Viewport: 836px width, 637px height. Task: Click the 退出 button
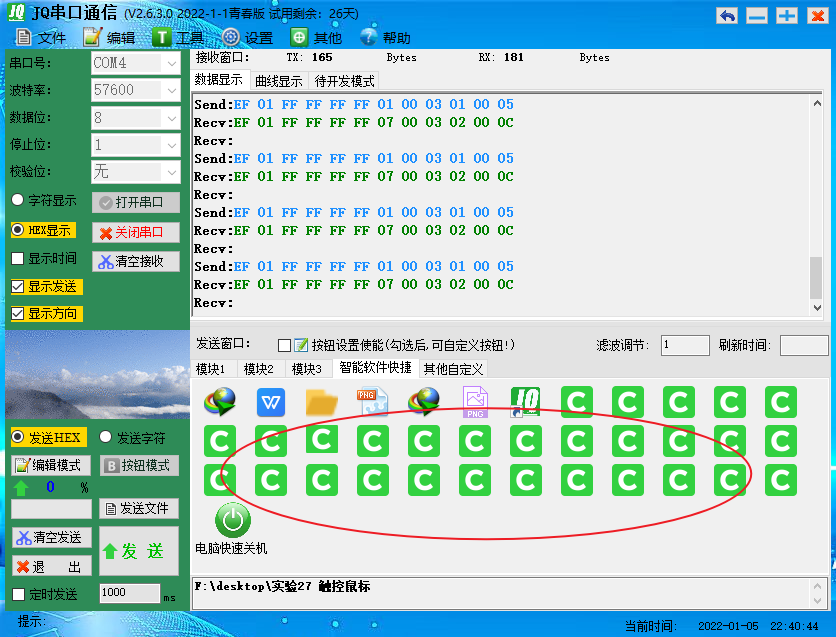tap(52, 566)
